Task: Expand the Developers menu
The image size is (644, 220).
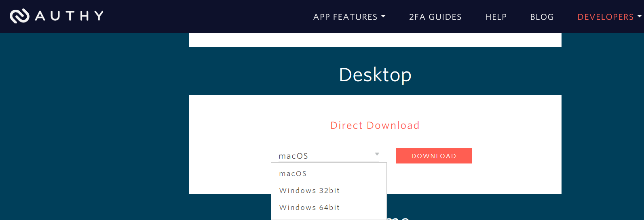Action: point(609,17)
